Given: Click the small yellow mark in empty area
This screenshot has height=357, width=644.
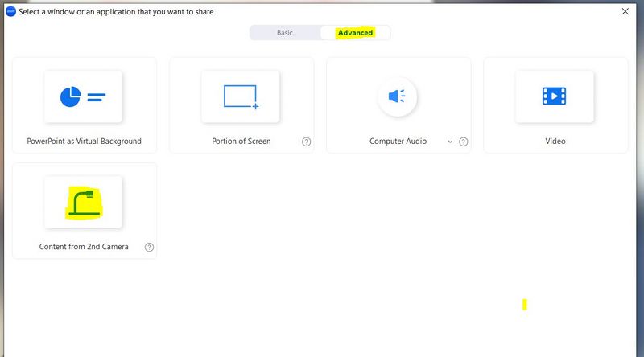Looking at the screenshot, I should 524,305.
